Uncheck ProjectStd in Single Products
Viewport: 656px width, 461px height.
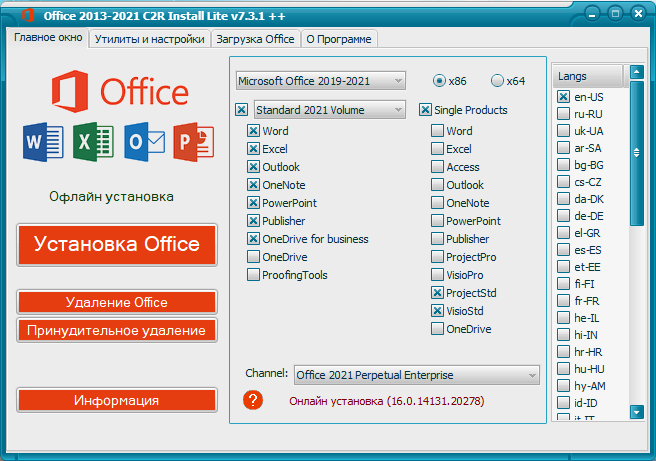[x=438, y=293]
